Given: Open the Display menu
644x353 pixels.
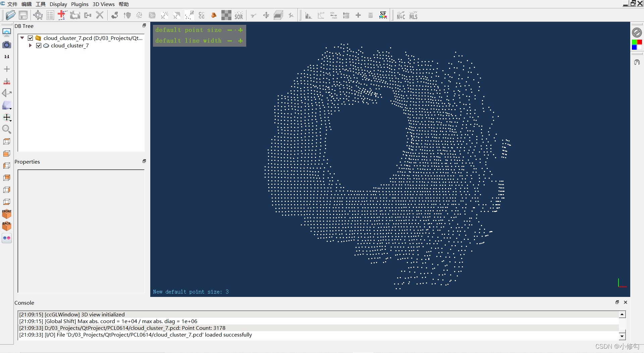Looking at the screenshot, I should 58,4.
